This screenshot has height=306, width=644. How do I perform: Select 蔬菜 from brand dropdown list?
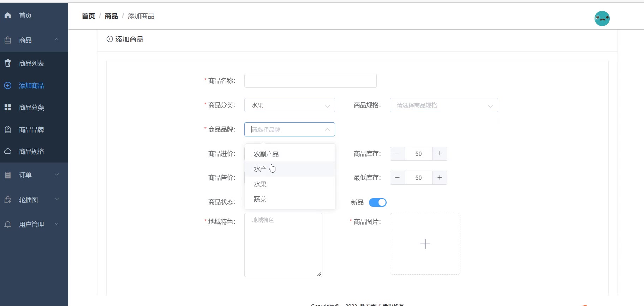pos(290,199)
